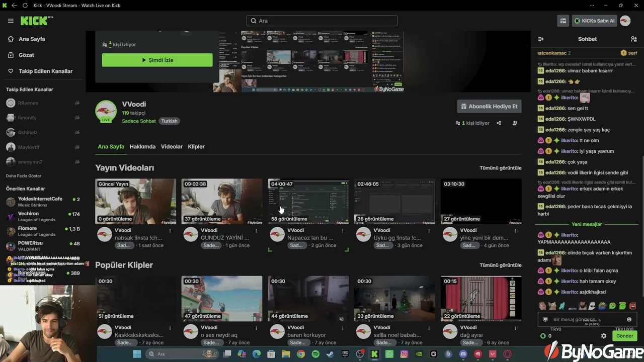Open options for 'baran korkuyor' clip

tap(343, 328)
